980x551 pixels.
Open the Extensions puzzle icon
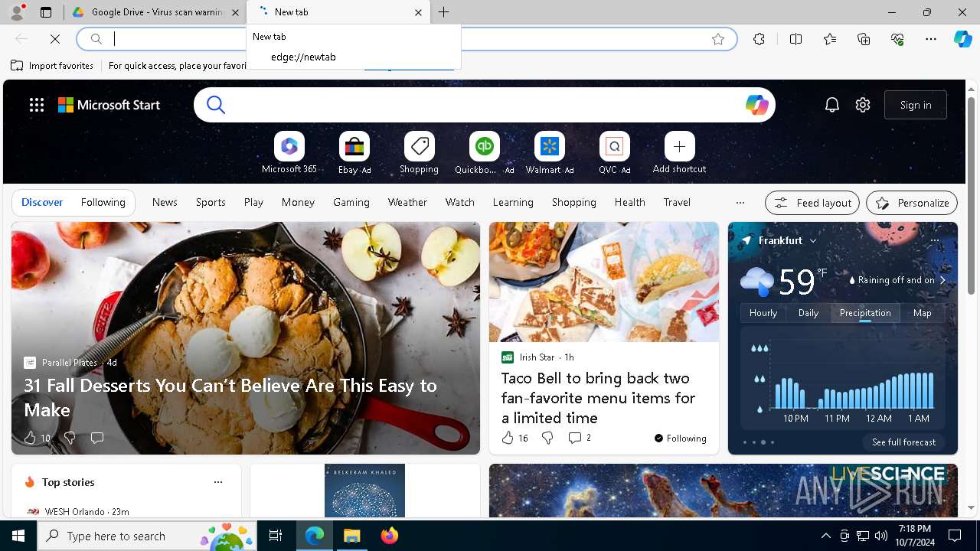tap(759, 39)
